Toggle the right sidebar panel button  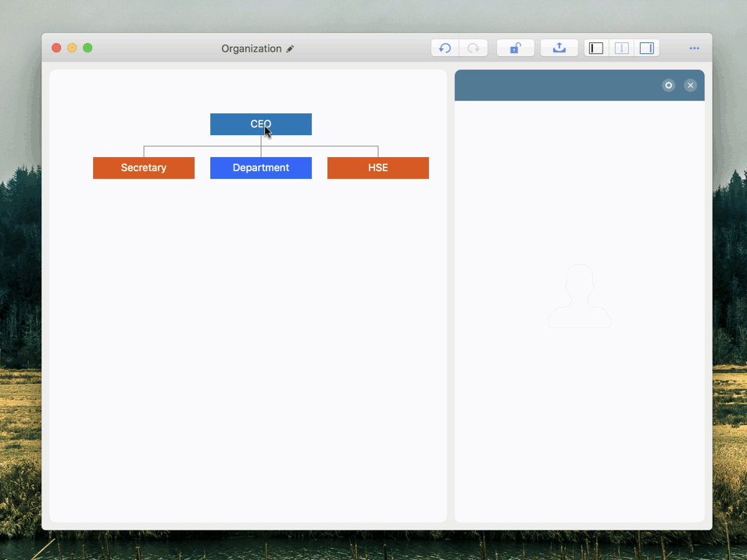point(647,48)
